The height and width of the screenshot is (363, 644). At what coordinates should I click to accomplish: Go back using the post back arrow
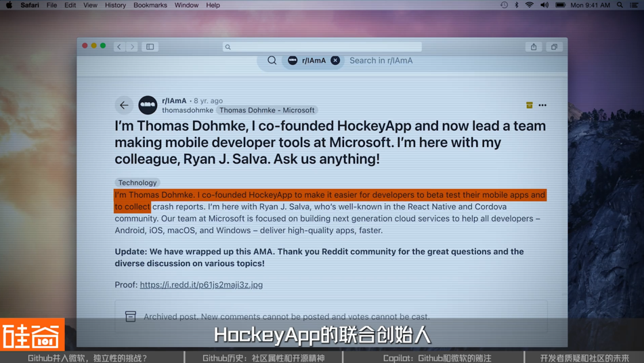[x=124, y=105]
